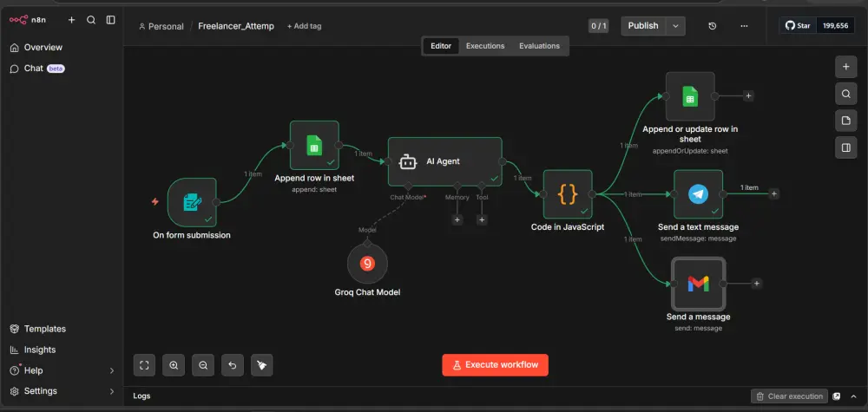Image resolution: width=868 pixels, height=412 pixels.
Task: Select the Gmail Send a message node
Action: [698, 284]
